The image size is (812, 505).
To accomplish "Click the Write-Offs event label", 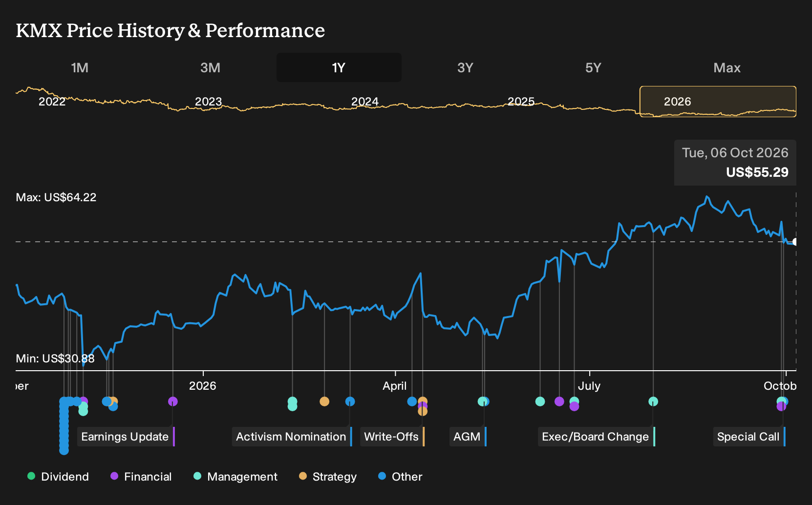I will click(x=392, y=437).
